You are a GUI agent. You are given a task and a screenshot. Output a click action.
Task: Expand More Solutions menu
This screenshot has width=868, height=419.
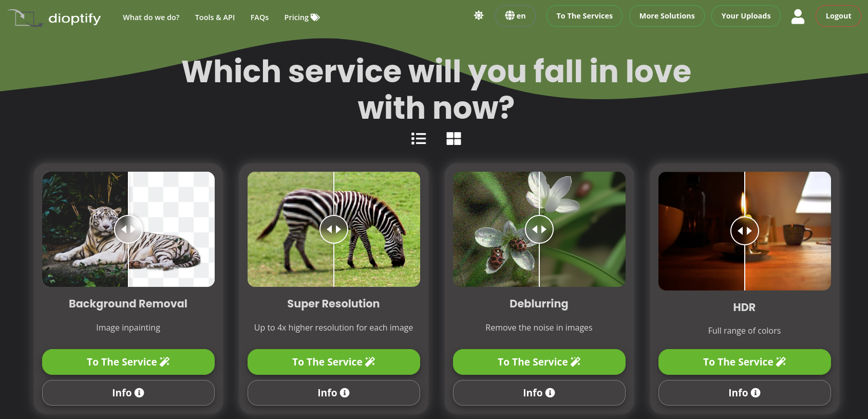click(x=667, y=16)
